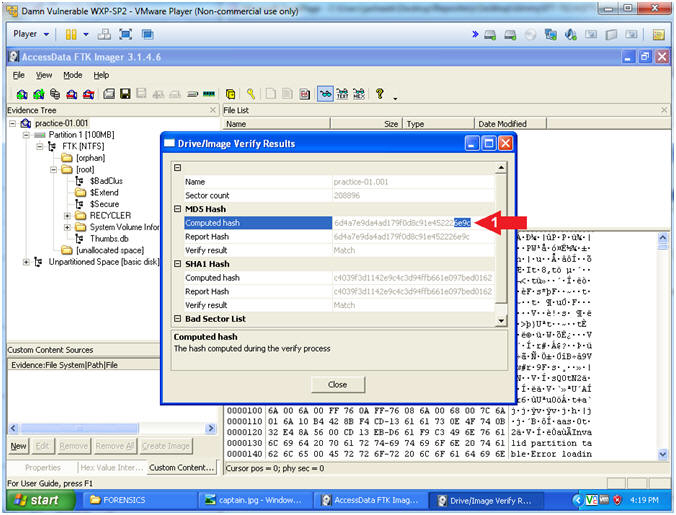The height and width of the screenshot is (515, 676).
Task: Expand the RECYCLER folder node
Action: pos(67,215)
